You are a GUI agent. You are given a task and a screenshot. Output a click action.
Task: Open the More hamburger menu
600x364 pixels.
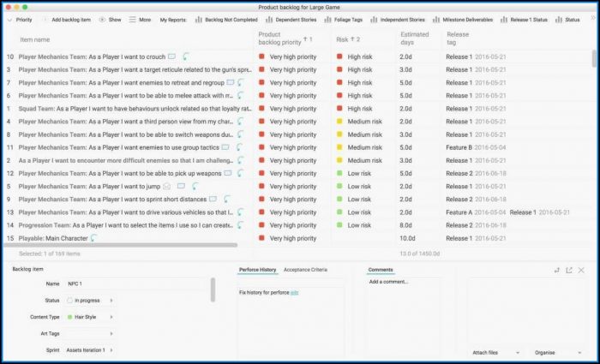coord(140,20)
